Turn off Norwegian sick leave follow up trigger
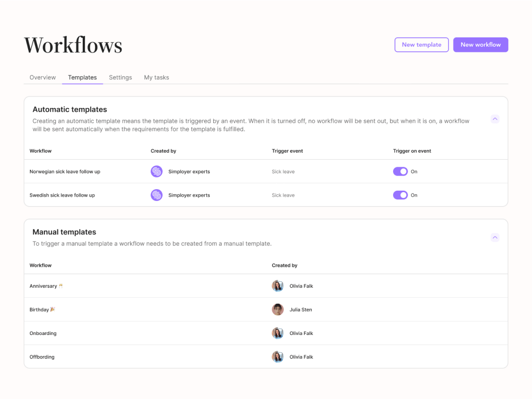 pyautogui.click(x=400, y=171)
